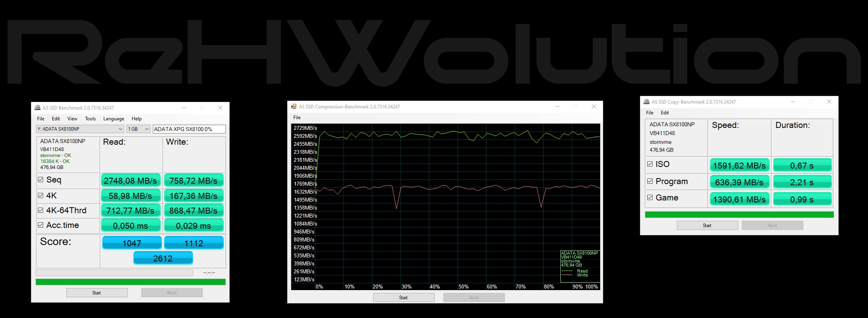
Task: Click the Write entry in graph legend
Action: point(582,275)
